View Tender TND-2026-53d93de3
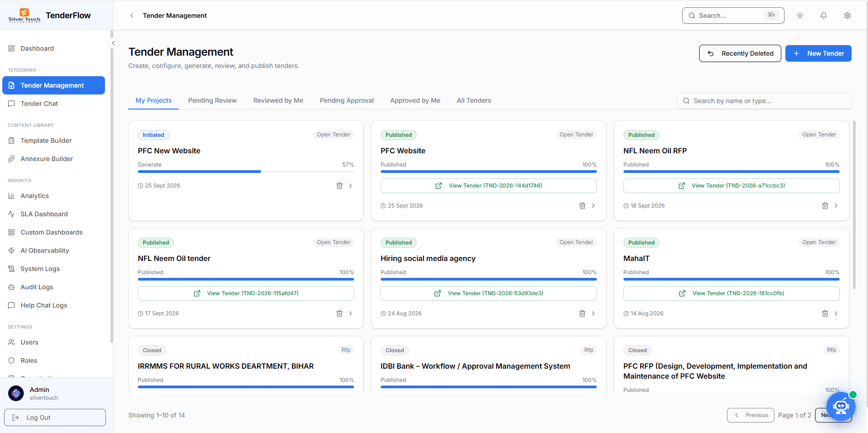This screenshot has width=868, height=433. pos(489,293)
